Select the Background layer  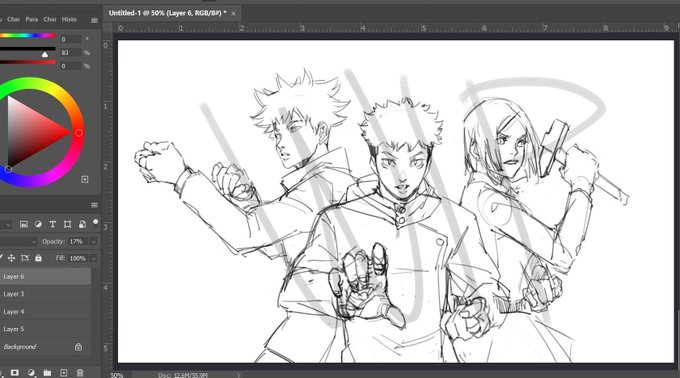(46, 347)
